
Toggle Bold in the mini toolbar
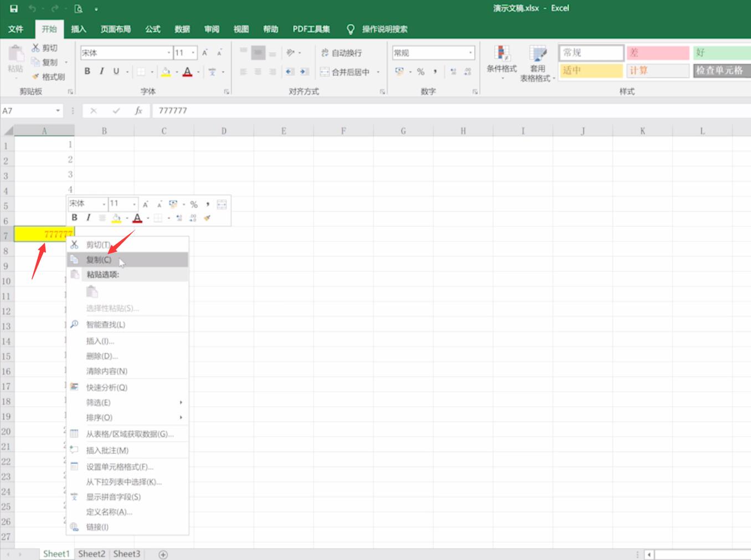tap(75, 218)
